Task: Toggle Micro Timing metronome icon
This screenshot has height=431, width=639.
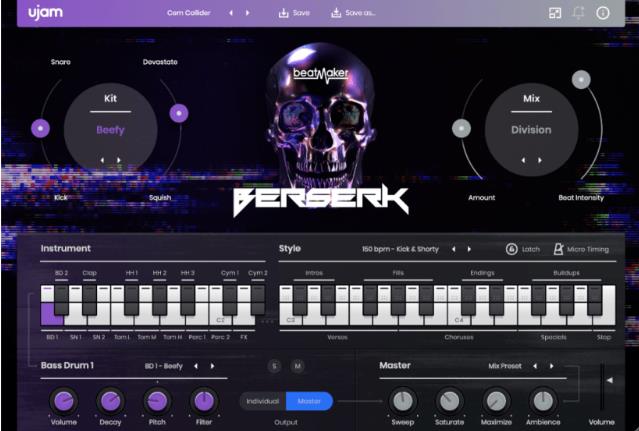Action: (558, 249)
